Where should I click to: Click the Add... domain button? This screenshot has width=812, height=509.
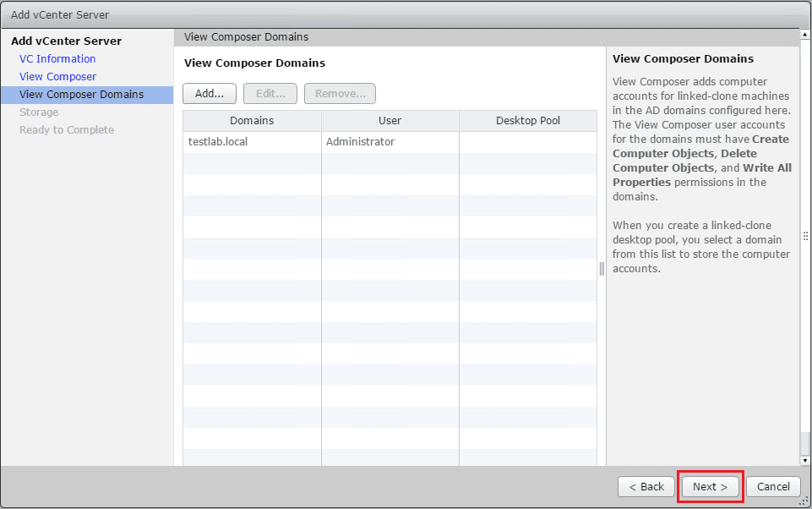[x=210, y=93]
